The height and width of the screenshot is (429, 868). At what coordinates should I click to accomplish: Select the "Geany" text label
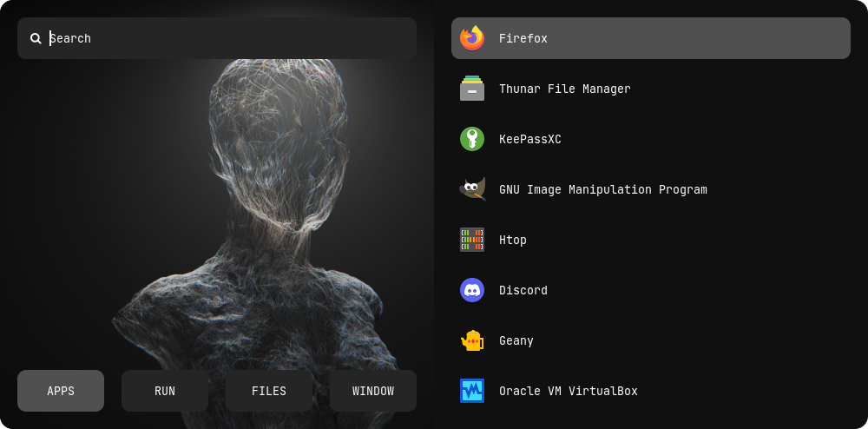point(516,340)
